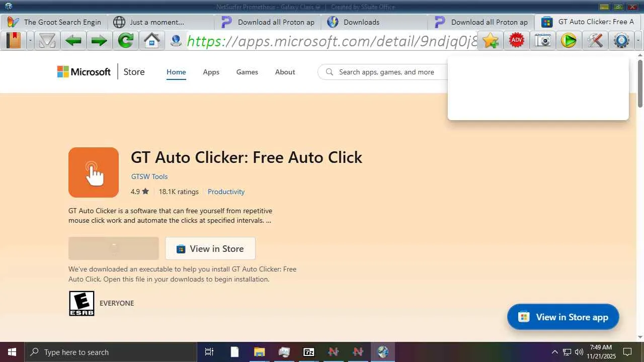The height and width of the screenshot is (362, 644).
Task: Select the GT Auto Clicker tab
Action: point(588,22)
